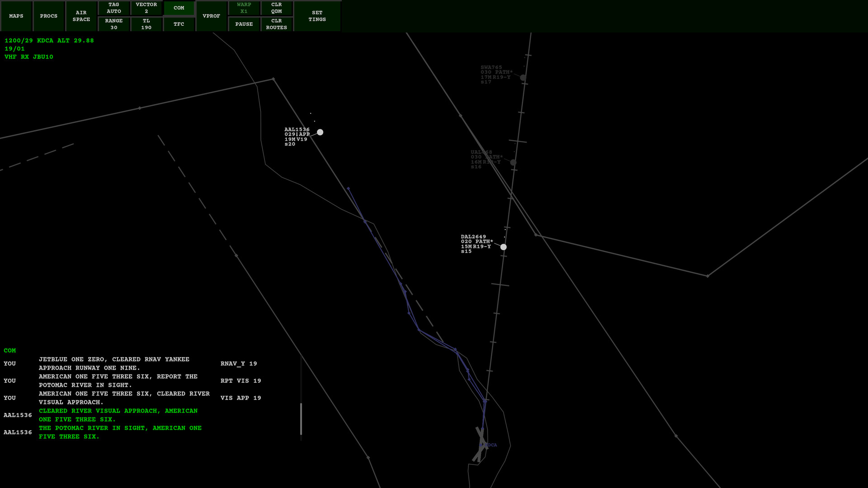Open the AIR SPACE menu
The height and width of the screenshot is (488, 868).
(x=81, y=16)
